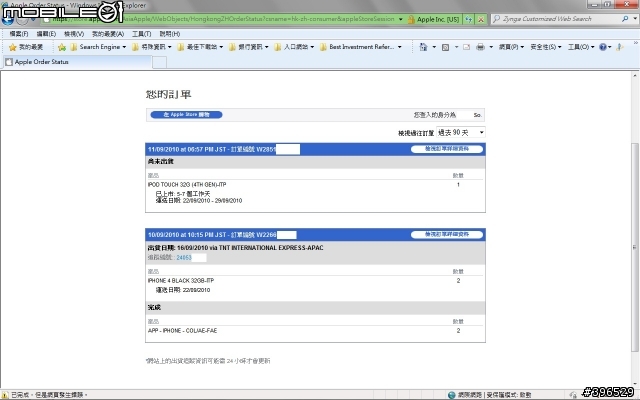Open the 我的最愛(A) Favorites menu
This screenshot has width=640, height=400.
108,34
